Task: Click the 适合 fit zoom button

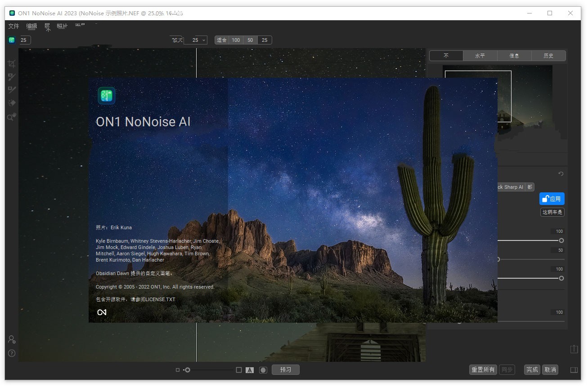Action: (x=222, y=40)
